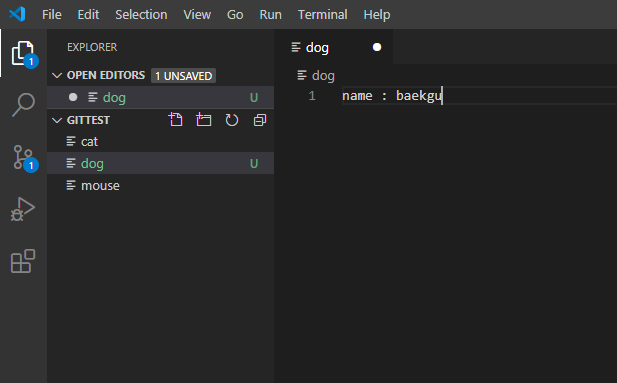Open the View menu
The width and height of the screenshot is (617, 383).
click(197, 15)
